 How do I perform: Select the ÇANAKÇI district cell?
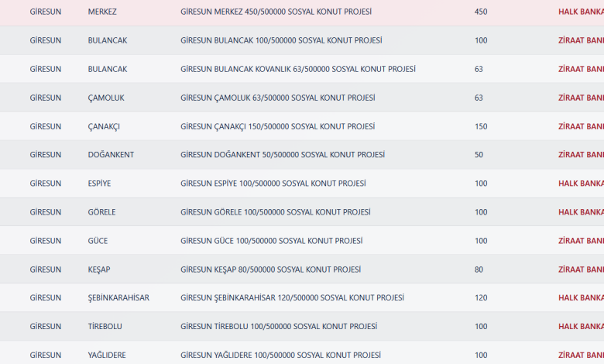point(104,127)
